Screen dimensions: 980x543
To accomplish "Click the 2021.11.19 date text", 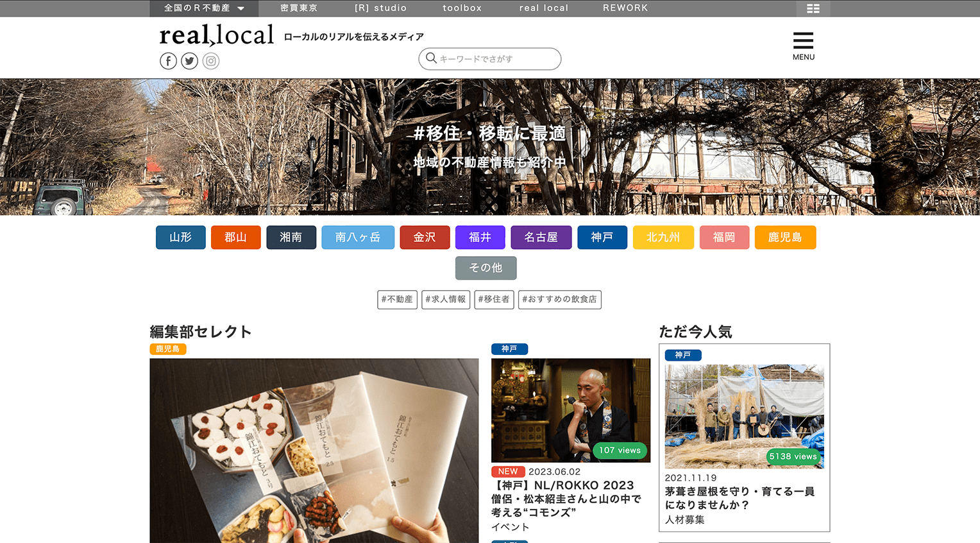I will 691,478.
